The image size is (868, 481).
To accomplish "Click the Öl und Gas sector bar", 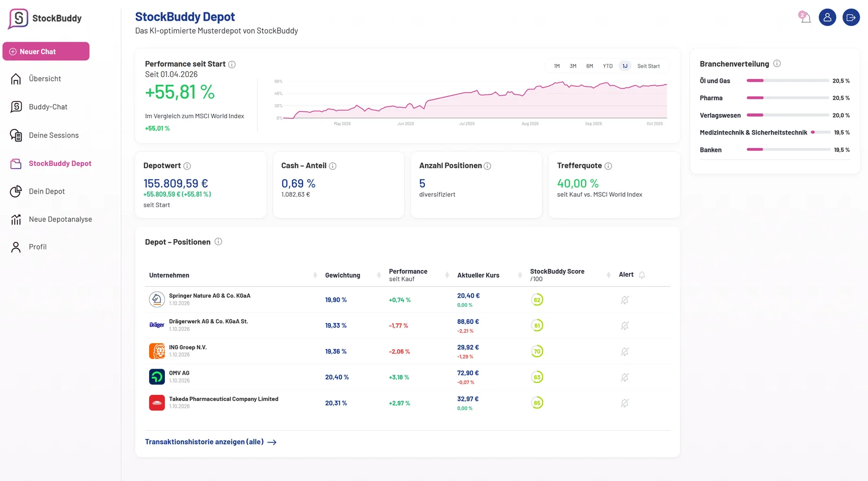I will [x=788, y=81].
